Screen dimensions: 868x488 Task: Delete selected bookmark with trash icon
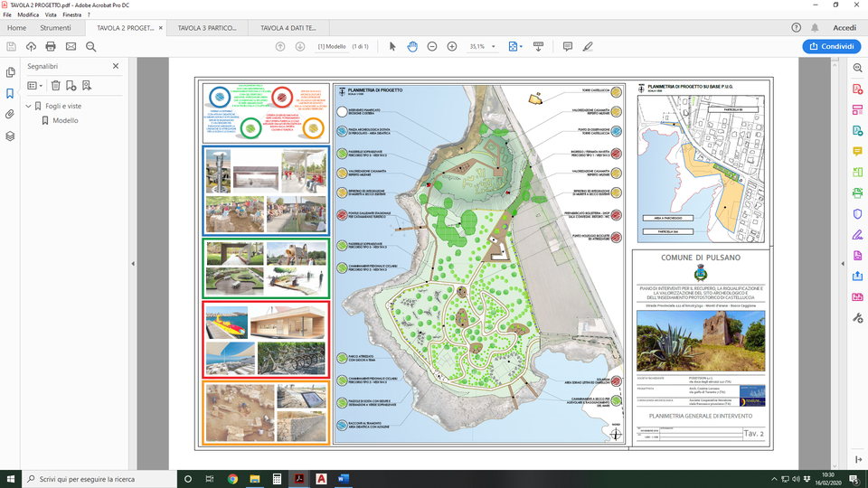pyautogui.click(x=55, y=86)
